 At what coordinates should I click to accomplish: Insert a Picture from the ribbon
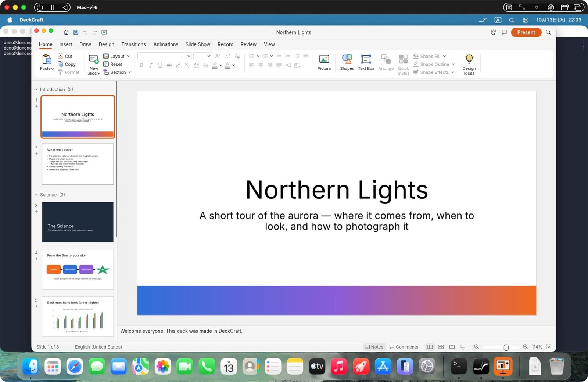click(x=324, y=62)
